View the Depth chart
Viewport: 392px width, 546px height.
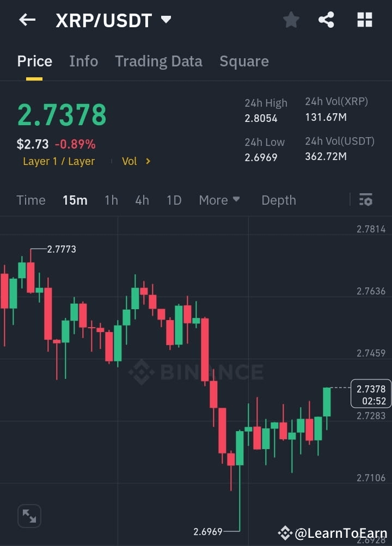tap(278, 200)
